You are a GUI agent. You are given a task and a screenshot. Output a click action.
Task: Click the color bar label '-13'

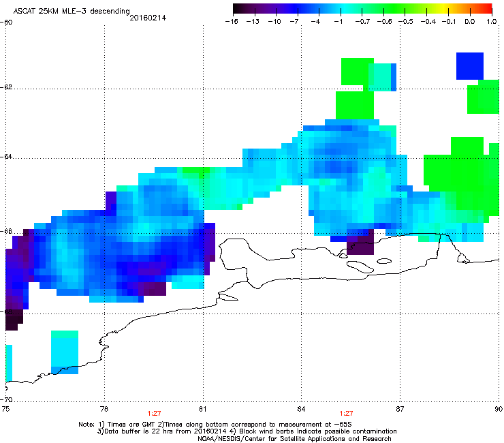tap(253, 22)
